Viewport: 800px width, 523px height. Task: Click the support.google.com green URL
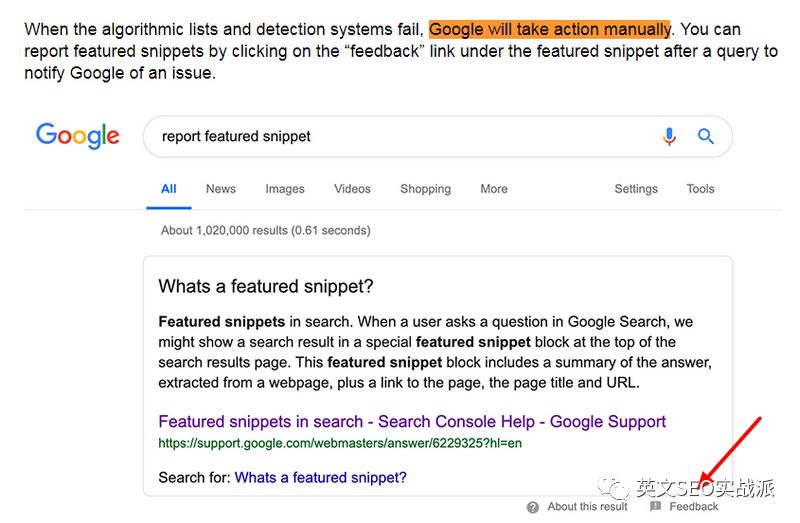(340, 443)
